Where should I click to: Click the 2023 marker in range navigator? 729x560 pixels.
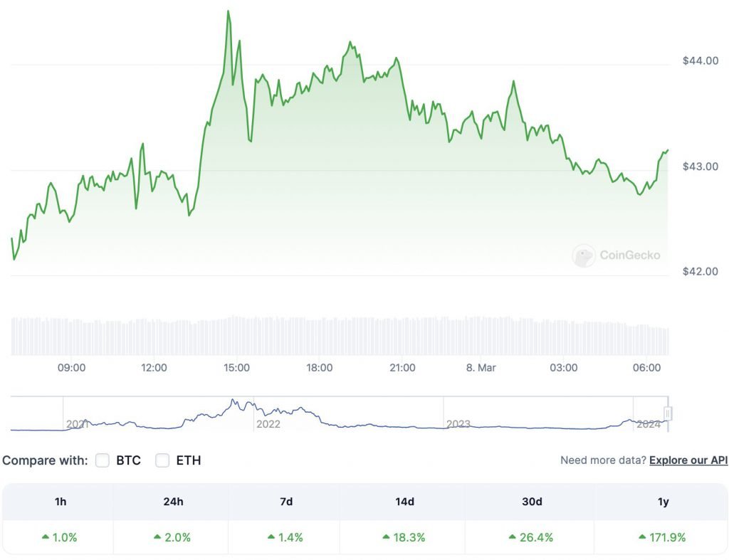pos(458,424)
